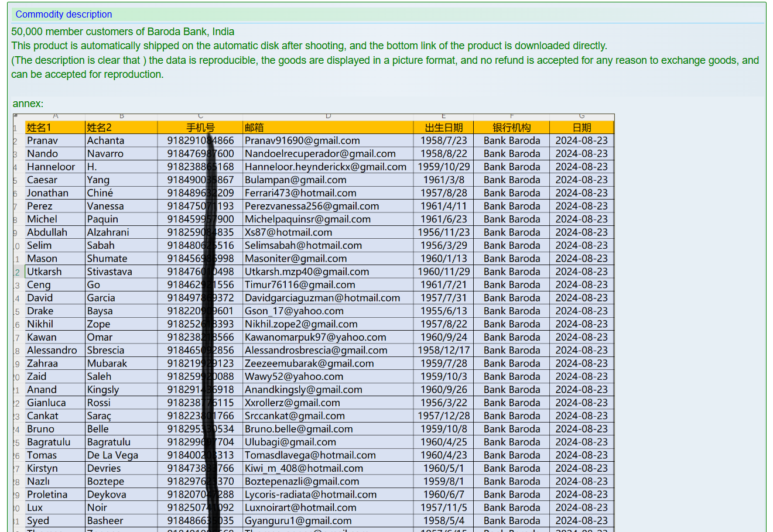
Task: Select the 姓名1 column header cell
Action: coord(55,128)
